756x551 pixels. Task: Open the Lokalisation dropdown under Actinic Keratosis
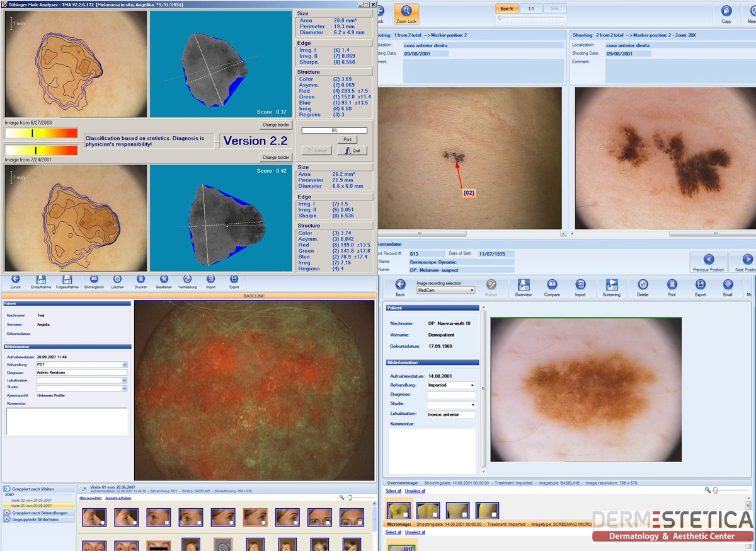(124, 381)
